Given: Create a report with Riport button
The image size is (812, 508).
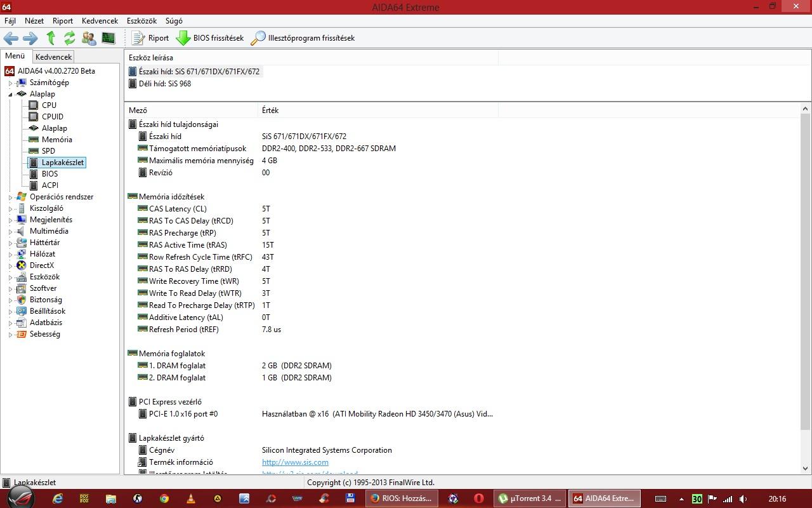Looking at the screenshot, I should (x=150, y=38).
